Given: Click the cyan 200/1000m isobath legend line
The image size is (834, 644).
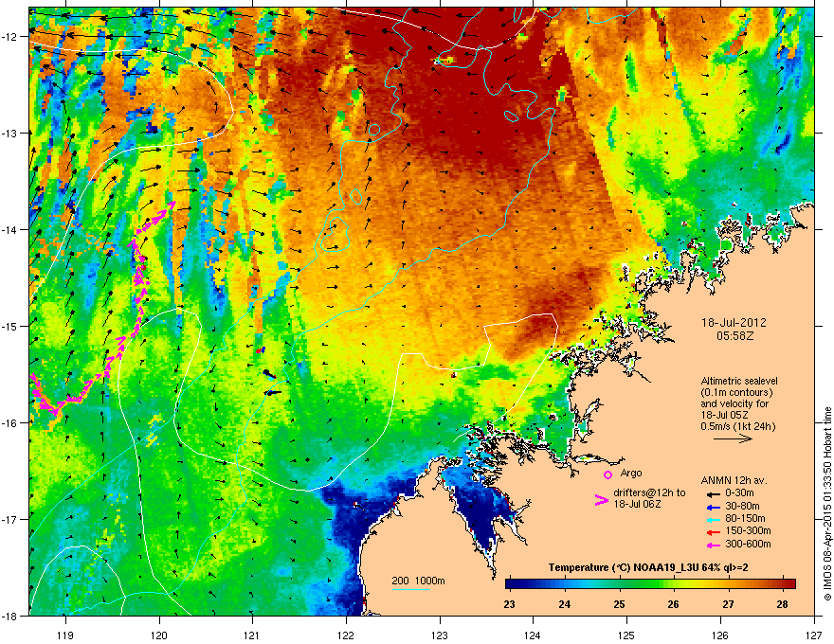Looking at the screenshot, I should point(410,589).
